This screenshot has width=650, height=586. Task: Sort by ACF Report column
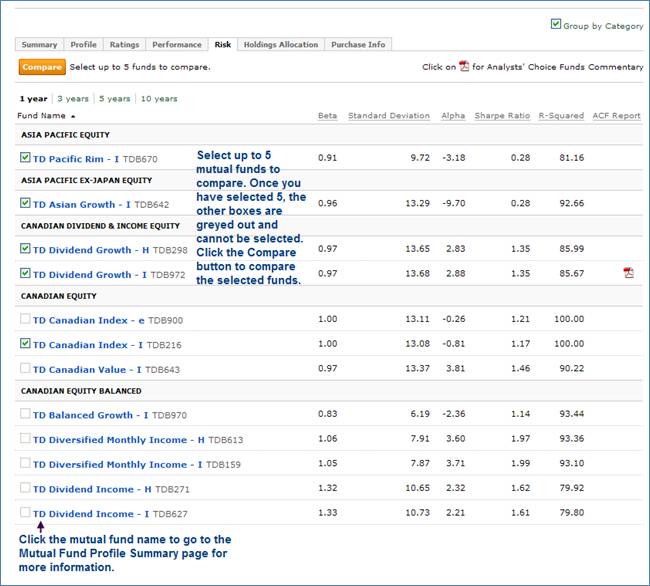pyautogui.click(x=616, y=116)
